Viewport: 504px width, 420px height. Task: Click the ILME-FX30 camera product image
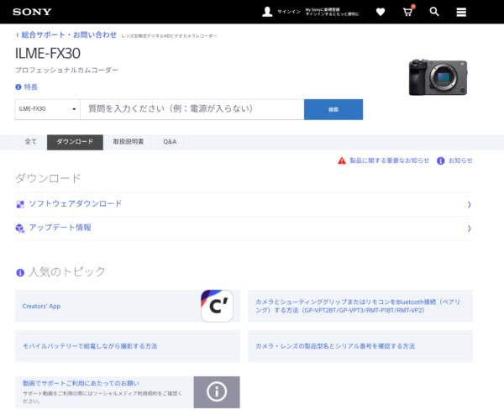[438, 77]
